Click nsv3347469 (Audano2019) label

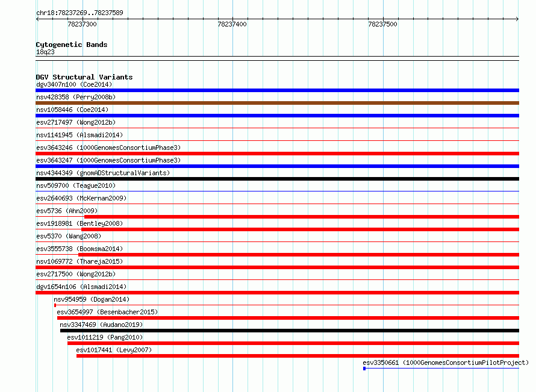pyautogui.click(x=101, y=325)
